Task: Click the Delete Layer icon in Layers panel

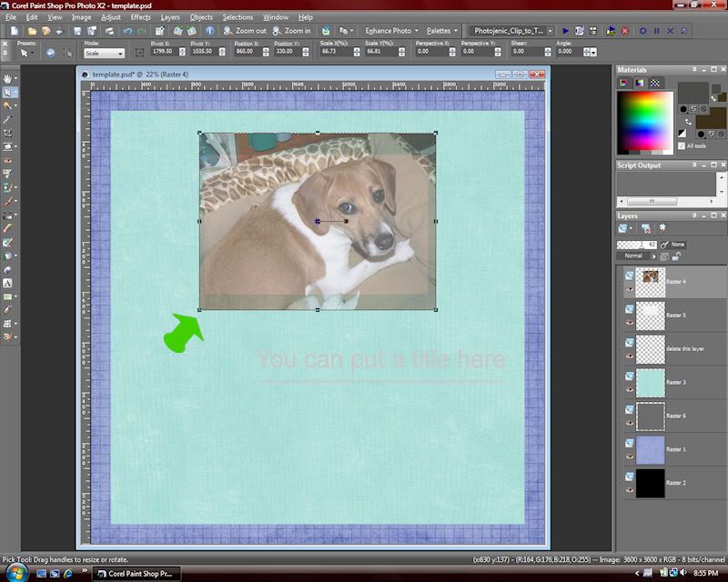Action: tap(646, 228)
